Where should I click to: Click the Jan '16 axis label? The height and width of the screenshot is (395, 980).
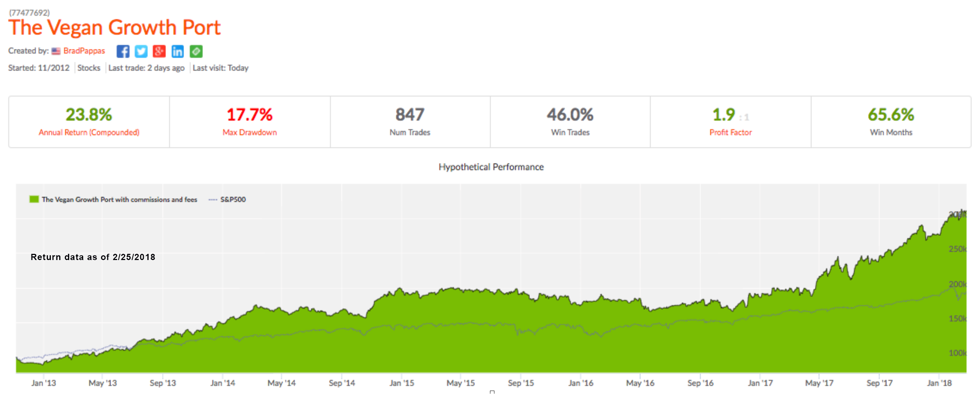580,383
